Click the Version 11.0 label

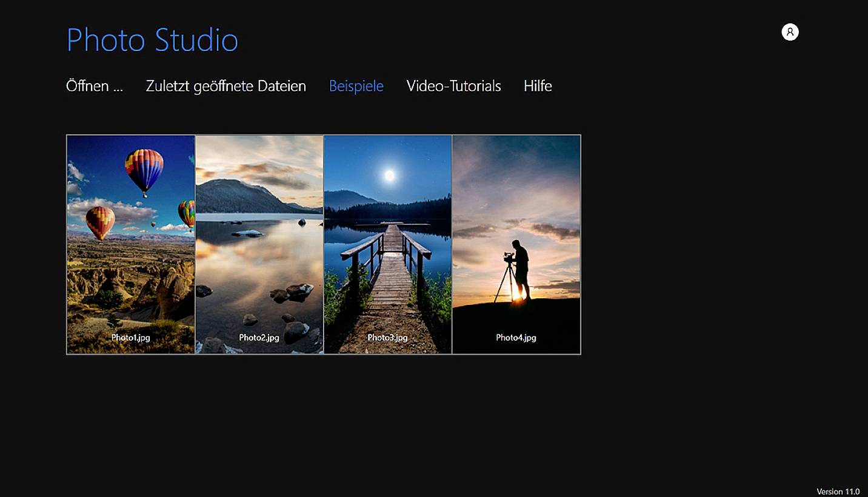[x=837, y=492]
